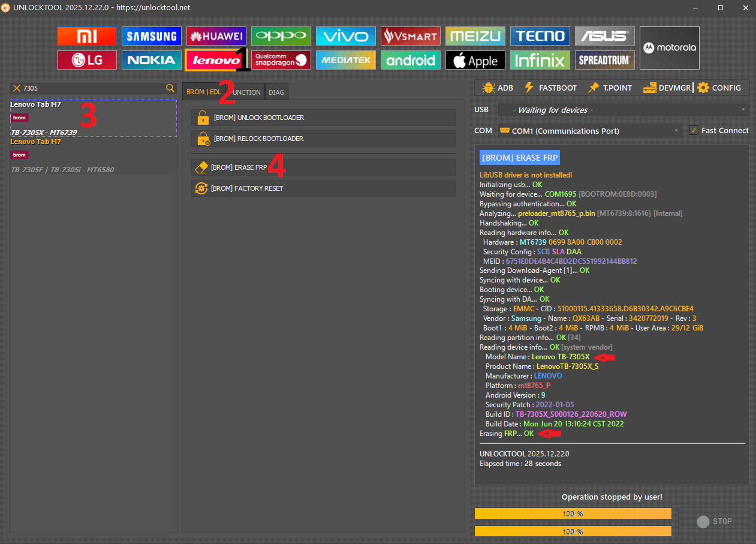Click the Mediatek chipset icon

click(346, 60)
